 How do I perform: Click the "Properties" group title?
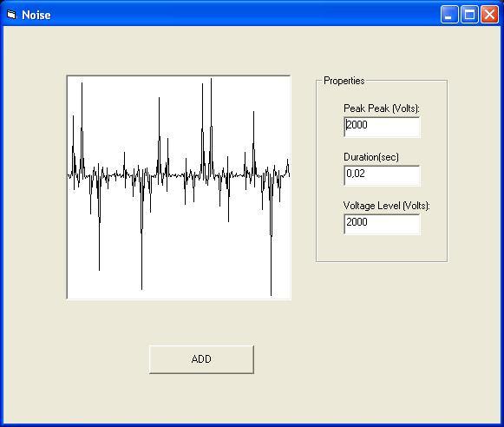pyautogui.click(x=344, y=81)
